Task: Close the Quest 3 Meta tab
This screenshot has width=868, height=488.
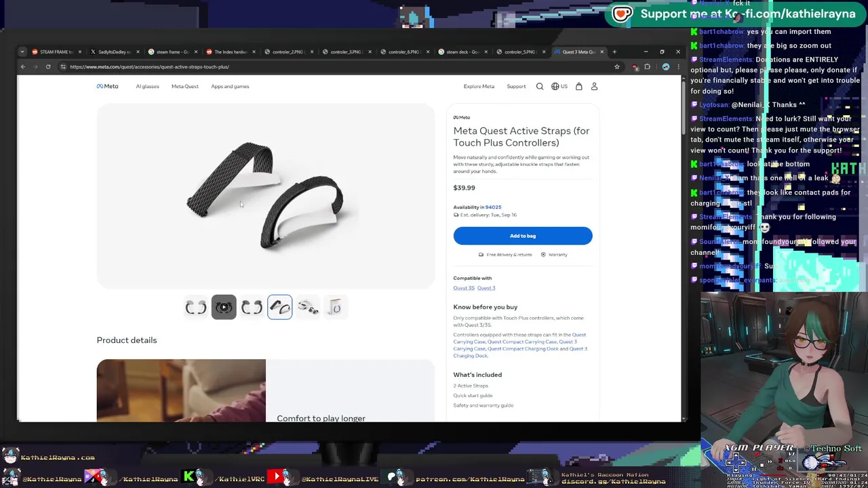Action: tap(603, 52)
